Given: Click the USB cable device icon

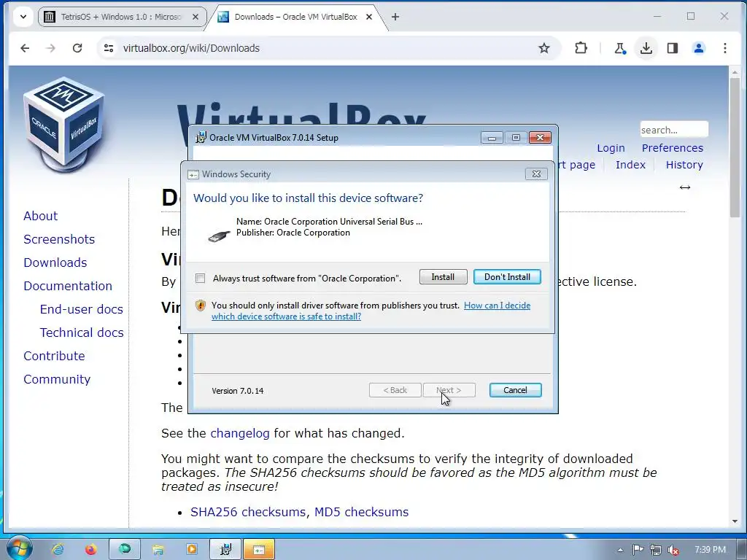Looking at the screenshot, I should 220,236.
